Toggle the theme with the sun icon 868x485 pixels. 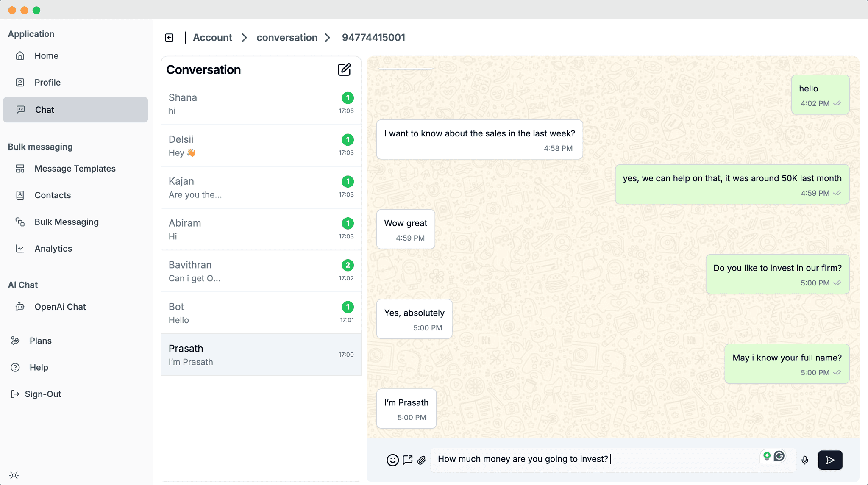(14, 475)
